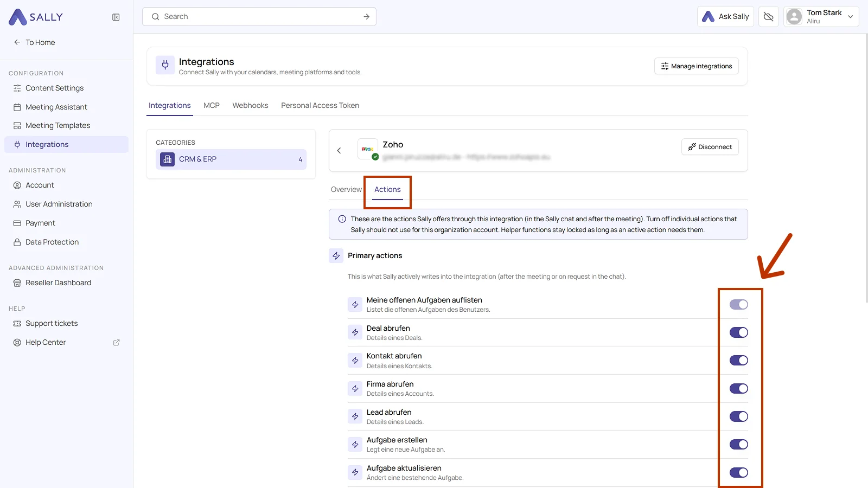Switch to Zoho Overview tab
Screen dimensions: 868x488
[346, 189]
